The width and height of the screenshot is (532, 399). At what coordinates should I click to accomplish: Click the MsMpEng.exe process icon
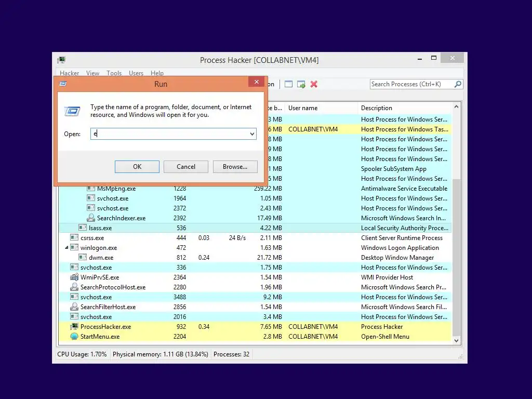(90, 188)
